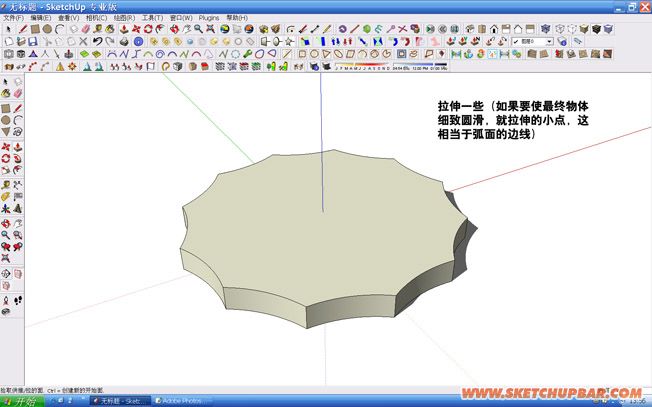Toggle X-Ray face style

(546, 29)
